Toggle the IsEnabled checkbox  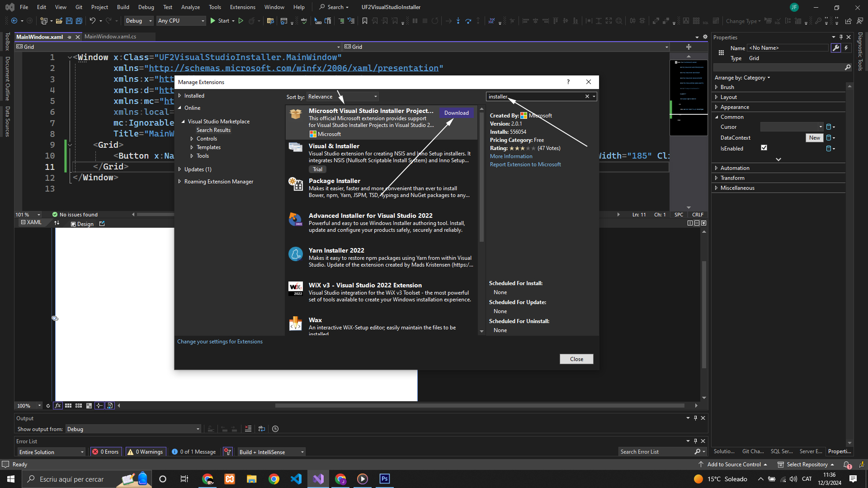coord(764,148)
